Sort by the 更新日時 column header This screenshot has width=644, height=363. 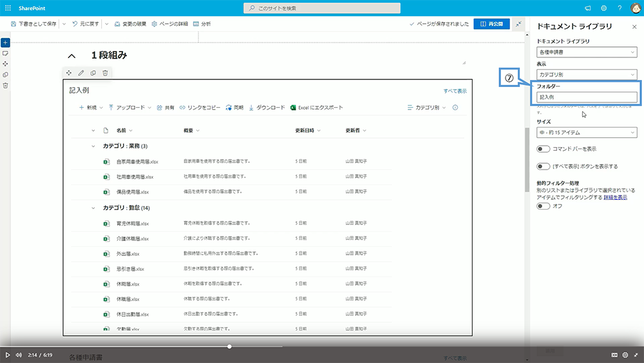click(x=305, y=130)
